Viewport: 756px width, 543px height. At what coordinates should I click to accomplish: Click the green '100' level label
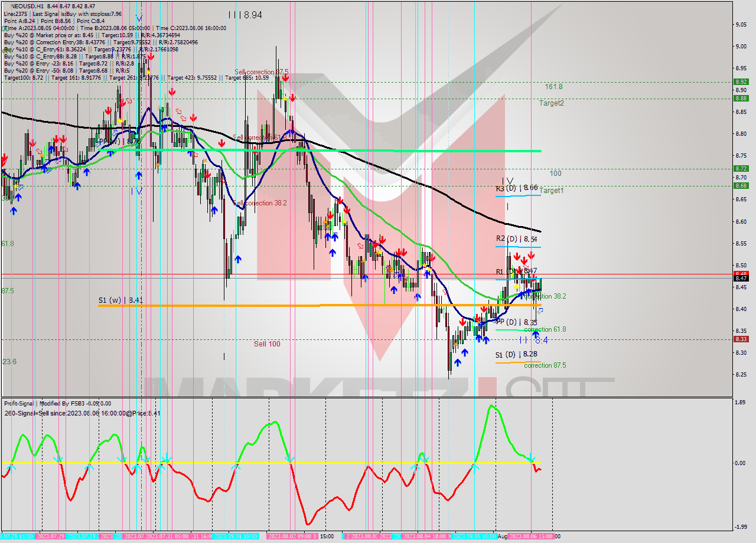pos(555,174)
